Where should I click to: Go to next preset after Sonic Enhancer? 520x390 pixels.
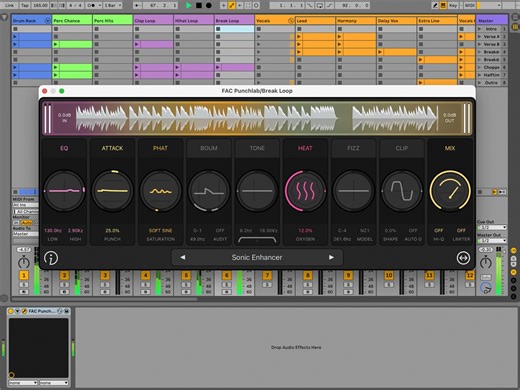pos(331,257)
